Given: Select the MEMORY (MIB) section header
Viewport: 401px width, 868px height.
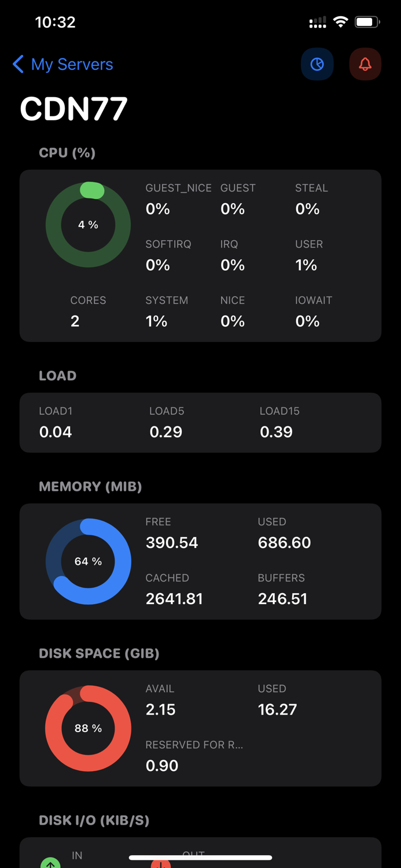Looking at the screenshot, I should [x=90, y=487].
